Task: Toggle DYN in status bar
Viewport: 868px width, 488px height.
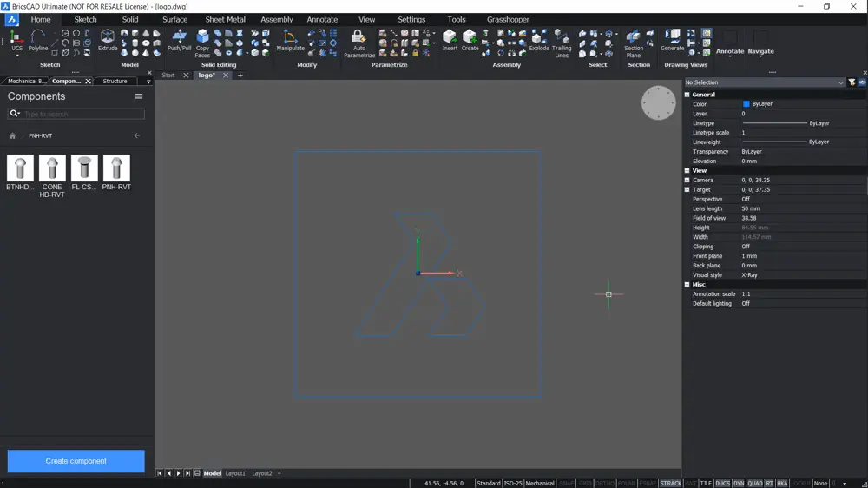Action: 739,484
